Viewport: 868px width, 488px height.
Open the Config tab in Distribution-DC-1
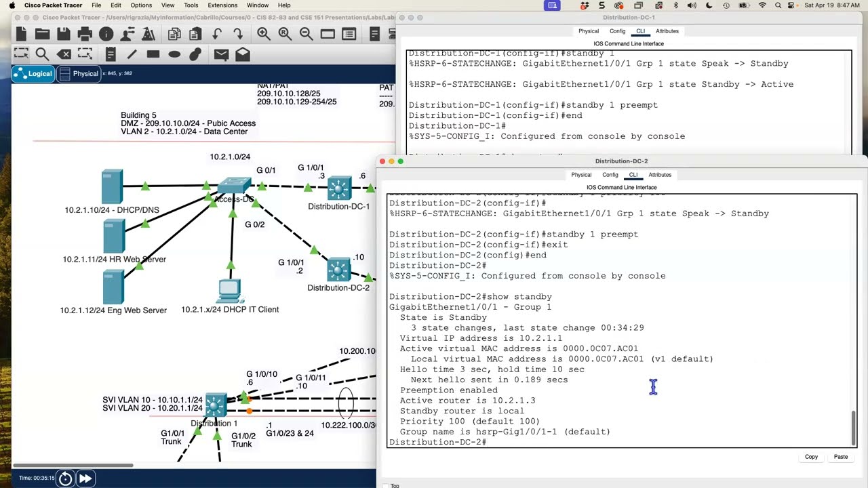pos(618,31)
